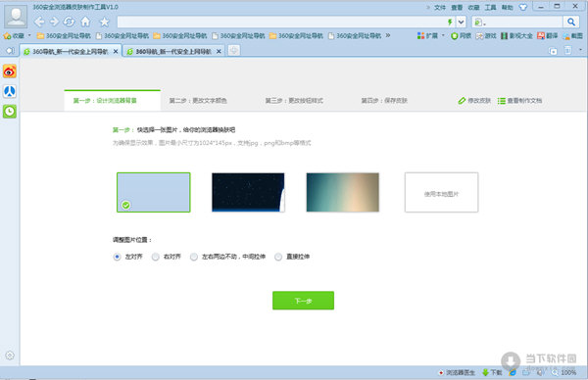Open the 收藏 bookmarks dropdown in bookmark bar
The image size is (588, 380).
(x=17, y=35)
